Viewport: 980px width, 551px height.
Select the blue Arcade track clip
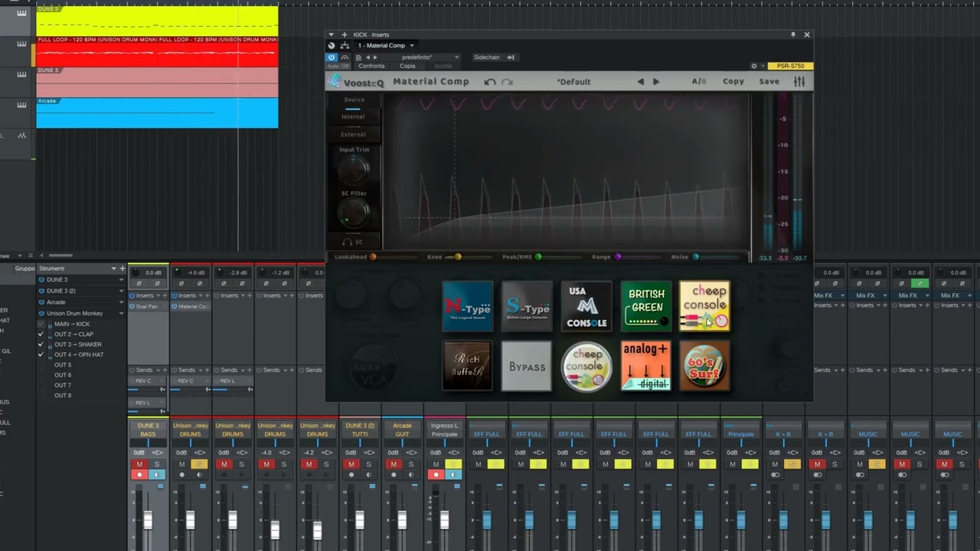pyautogui.click(x=157, y=112)
